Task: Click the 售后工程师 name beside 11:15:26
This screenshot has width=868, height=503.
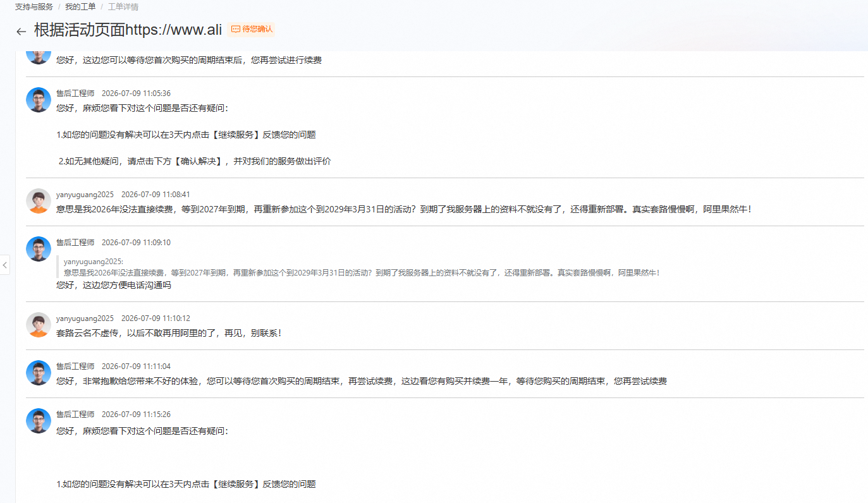Action: point(75,415)
